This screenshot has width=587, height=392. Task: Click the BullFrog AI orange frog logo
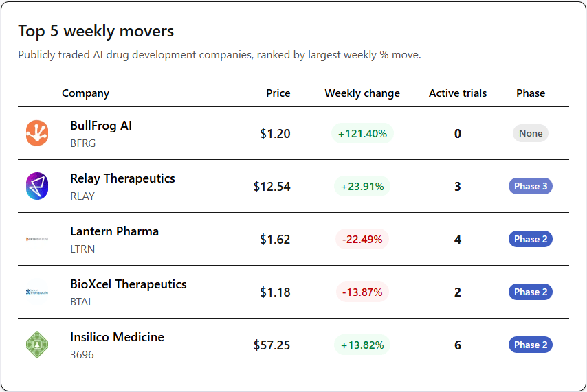pyautogui.click(x=37, y=133)
